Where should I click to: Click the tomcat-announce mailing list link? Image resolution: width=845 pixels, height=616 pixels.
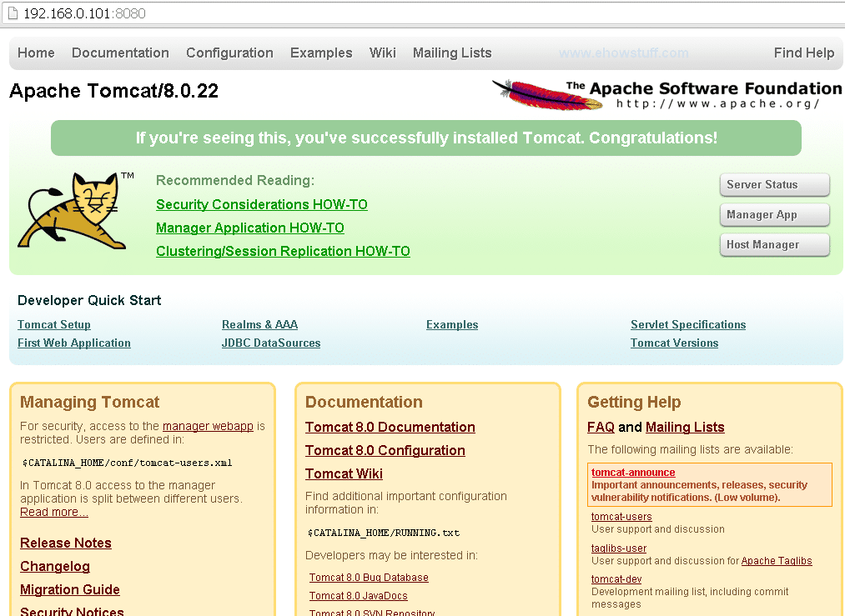click(x=632, y=472)
